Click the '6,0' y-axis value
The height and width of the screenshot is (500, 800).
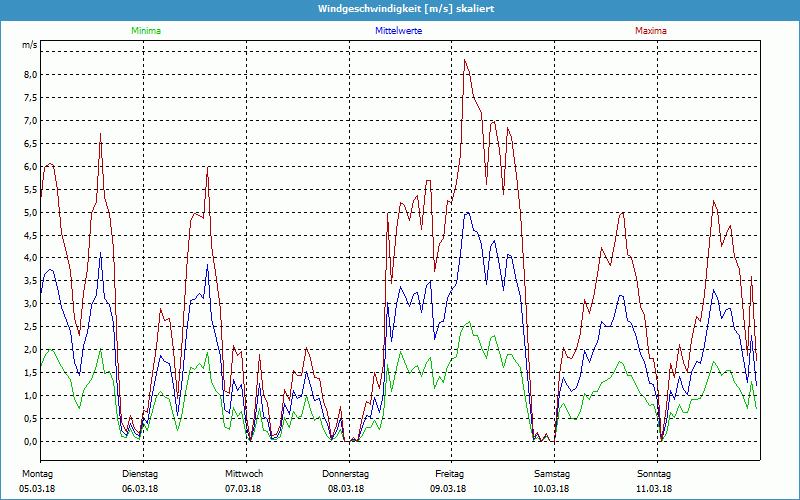pyautogui.click(x=30, y=166)
